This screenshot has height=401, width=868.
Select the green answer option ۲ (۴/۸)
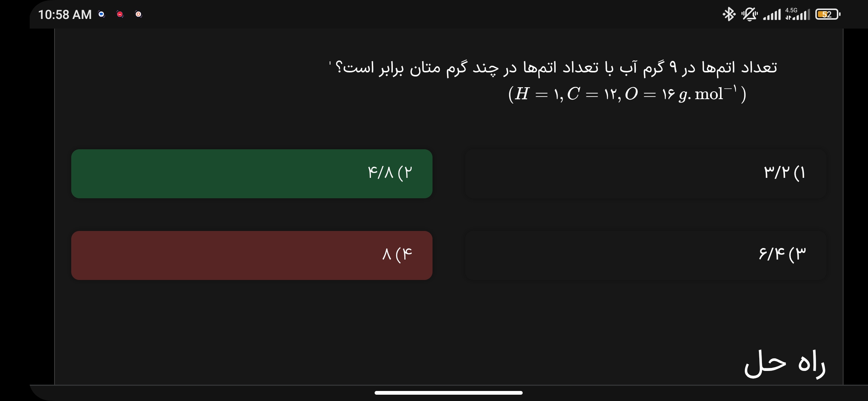pos(252,173)
